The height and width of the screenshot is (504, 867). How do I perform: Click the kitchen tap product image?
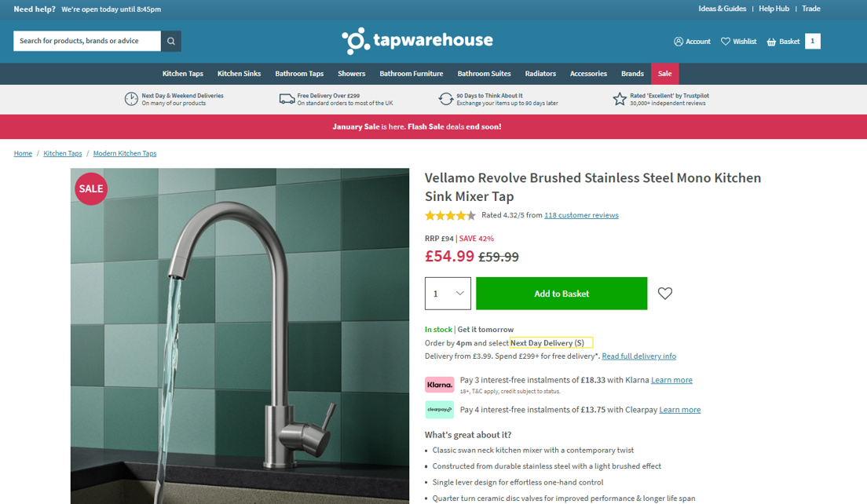(240, 336)
